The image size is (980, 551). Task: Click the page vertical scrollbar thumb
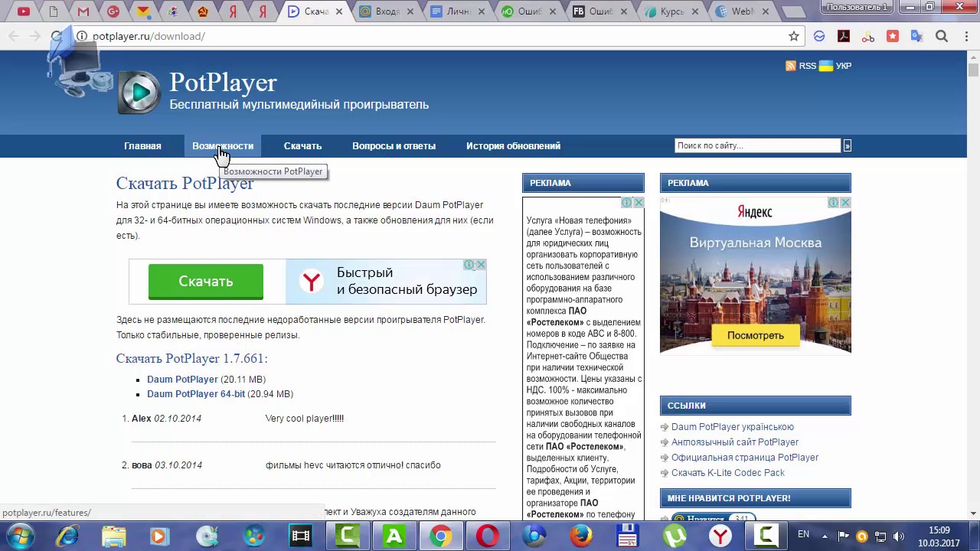(973, 70)
